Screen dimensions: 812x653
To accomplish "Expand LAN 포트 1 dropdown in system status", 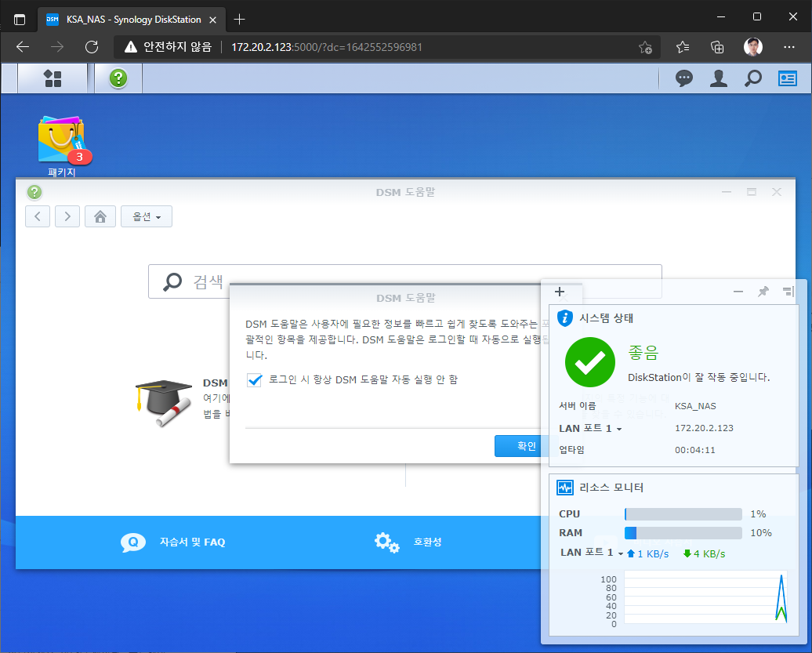I will (x=590, y=428).
